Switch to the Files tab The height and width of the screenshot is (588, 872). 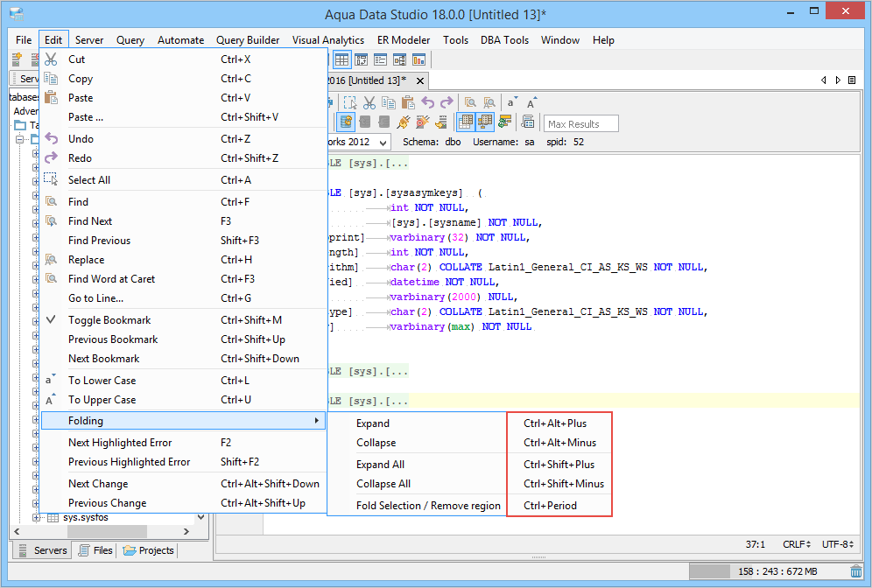[x=95, y=550]
